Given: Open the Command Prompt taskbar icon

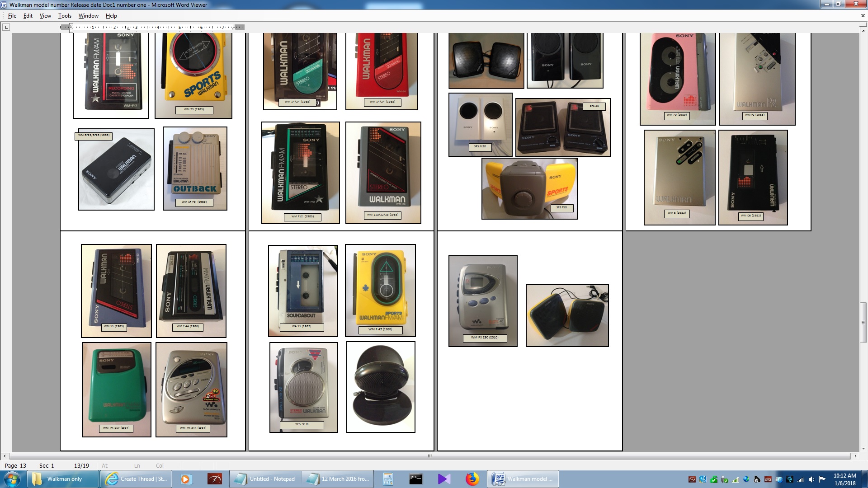Looking at the screenshot, I should [x=416, y=479].
